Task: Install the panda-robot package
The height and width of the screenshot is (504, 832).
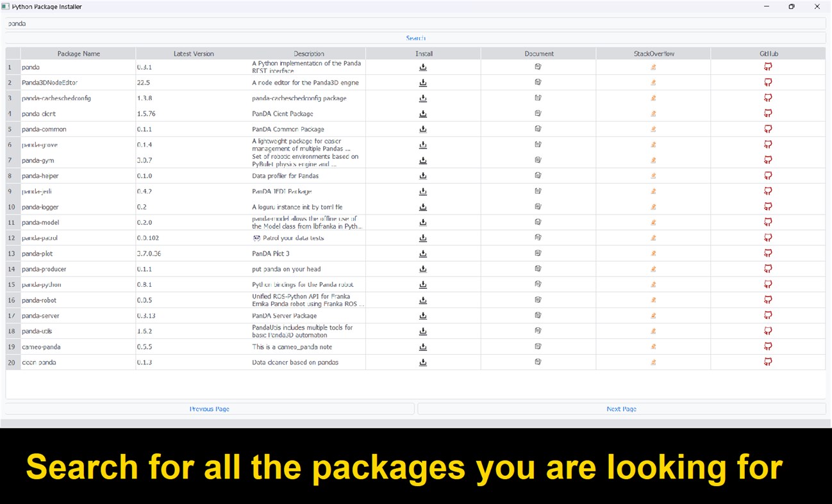Action: pyautogui.click(x=423, y=300)
